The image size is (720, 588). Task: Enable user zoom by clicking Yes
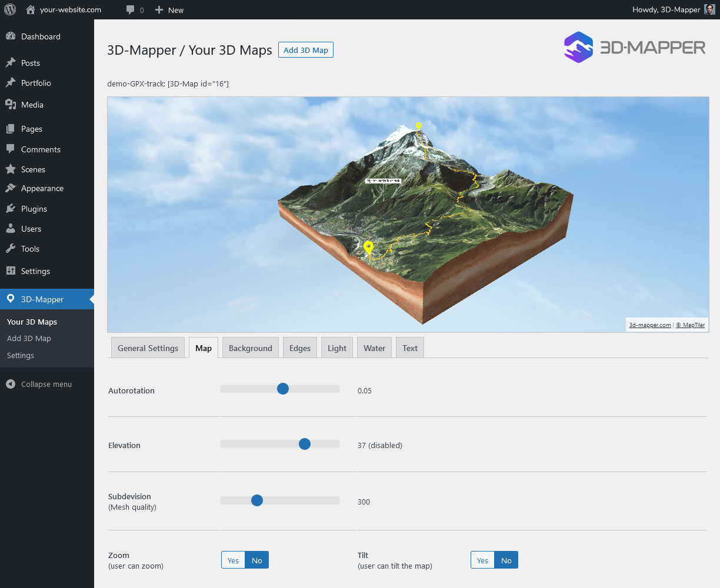click(232, 560)
